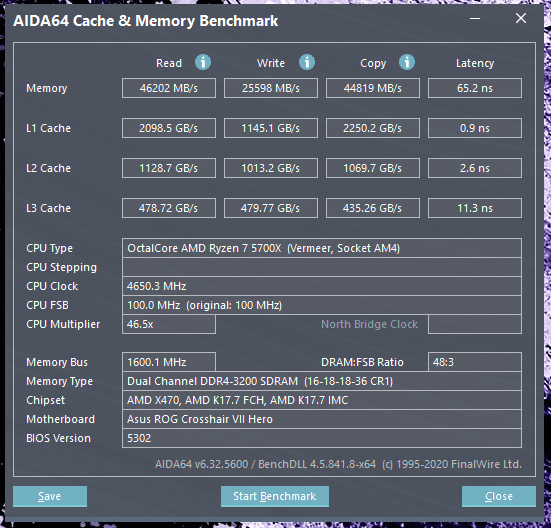Viewport: 551px width, 528px height.
Task: Click the Memory row label
Action: tap(46, 88)
